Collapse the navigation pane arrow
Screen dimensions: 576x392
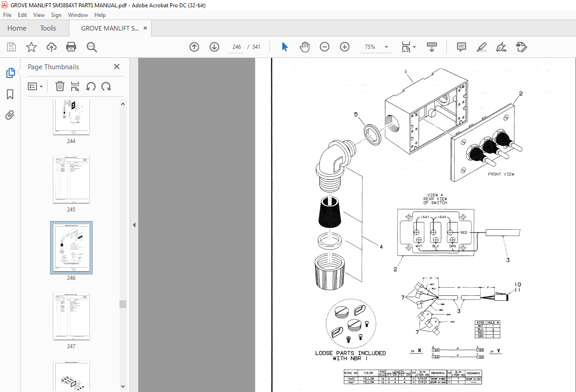click(134, 225)
